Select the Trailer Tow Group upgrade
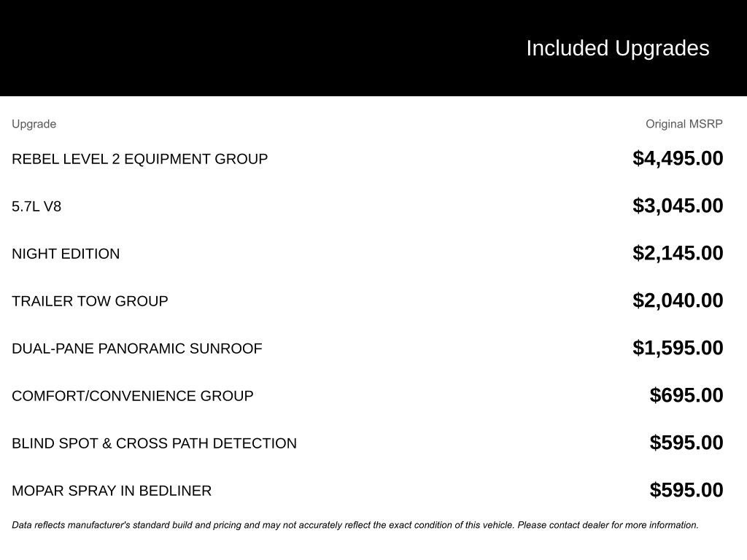The width and height of the screenshot is (747, 560). pyautogui.click(x=90, y=301)
